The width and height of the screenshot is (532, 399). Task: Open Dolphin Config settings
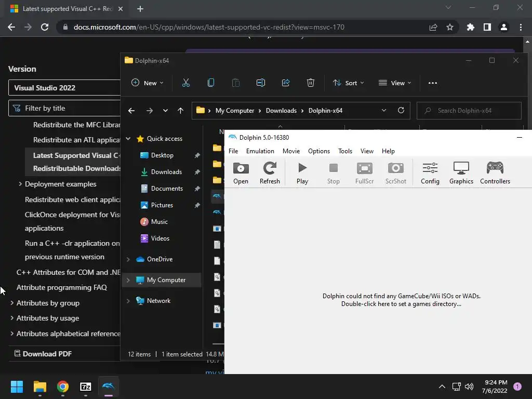pos(430,173)
